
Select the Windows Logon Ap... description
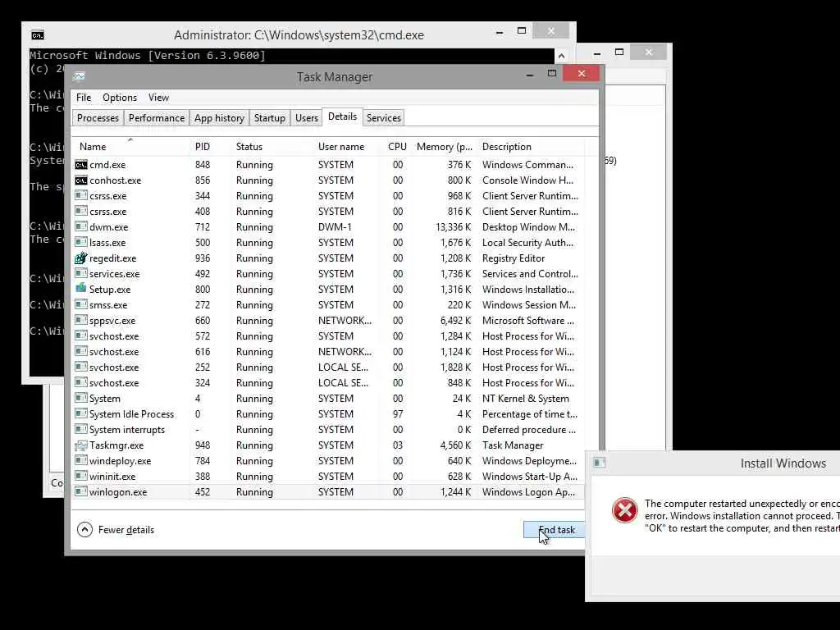(528, 492)
